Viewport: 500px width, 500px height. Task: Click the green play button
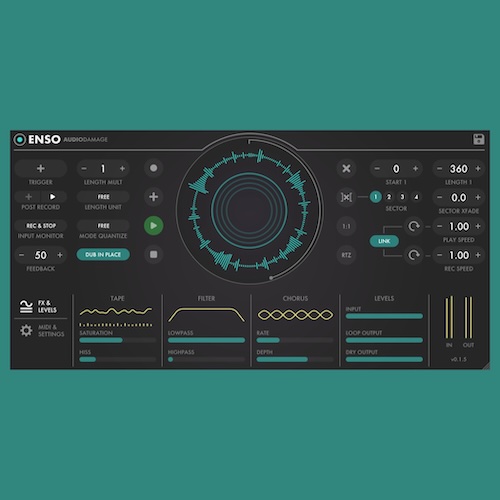pos(153,226)
